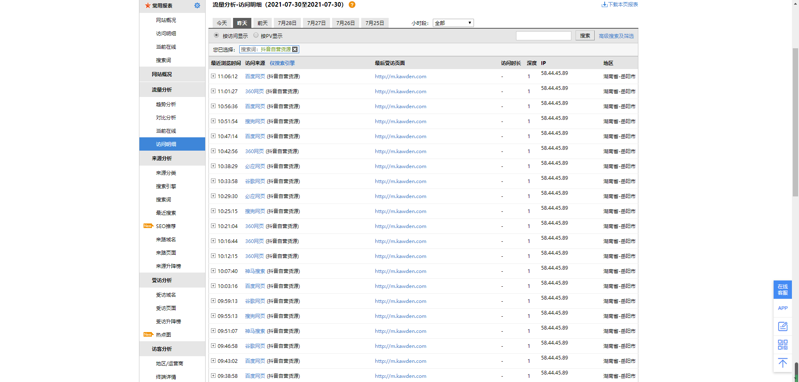This screenshot has width=799, height=382.
Task: Click the time text 09:43:02
Action: (227, 361)
